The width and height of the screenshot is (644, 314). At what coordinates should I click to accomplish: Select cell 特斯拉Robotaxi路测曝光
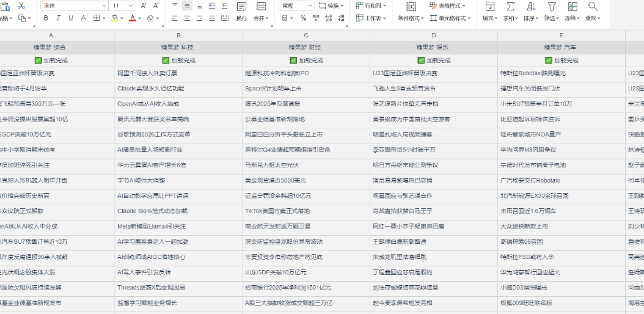pyautogui.click(x=562, y=73)
